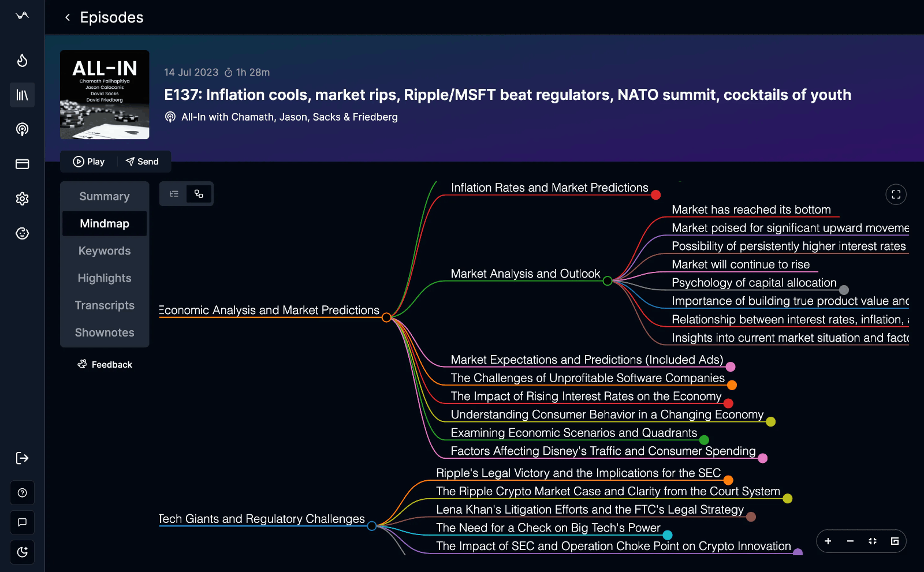This screenshot has height=572, width=924.
Task: Open the billing card icon in sidebar
Action: 22,165
